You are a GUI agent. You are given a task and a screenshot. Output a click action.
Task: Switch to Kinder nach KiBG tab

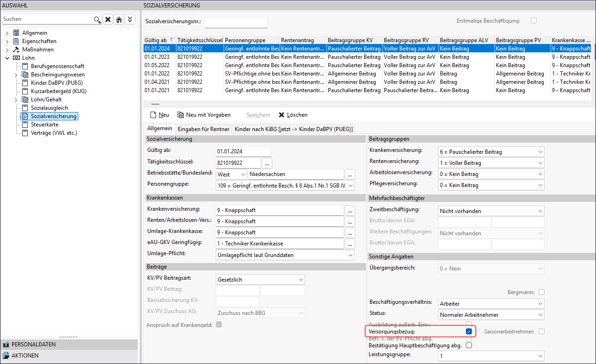(x=294, y=129)
